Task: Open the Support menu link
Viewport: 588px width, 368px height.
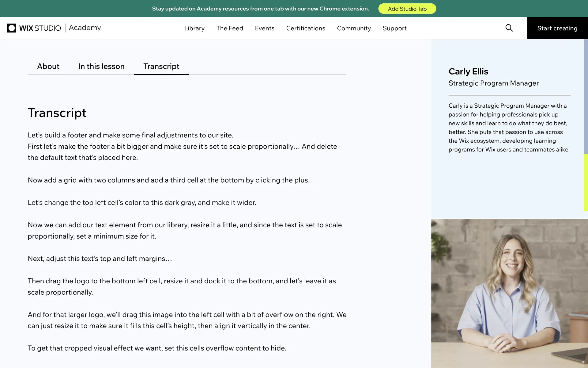Action: (394, 28)
